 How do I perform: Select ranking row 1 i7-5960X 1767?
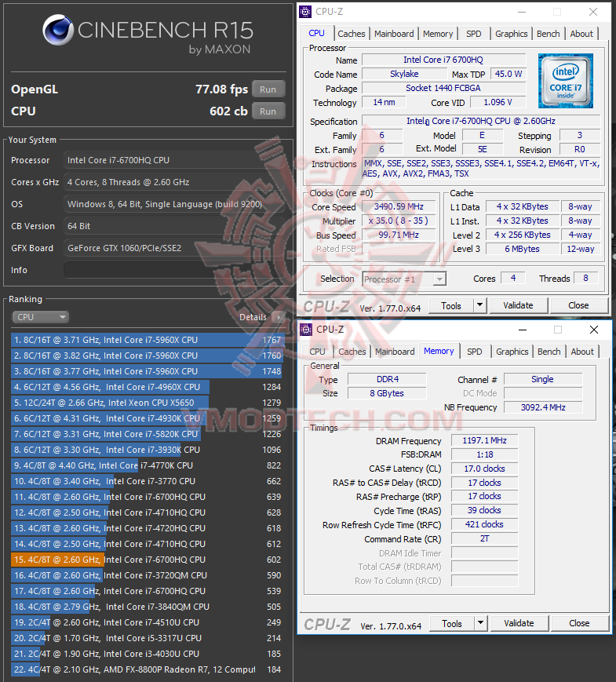coord(148,340)
